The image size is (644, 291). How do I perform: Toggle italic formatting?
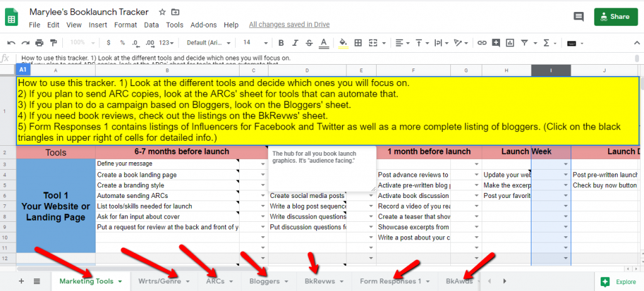[x=294, y=43]
